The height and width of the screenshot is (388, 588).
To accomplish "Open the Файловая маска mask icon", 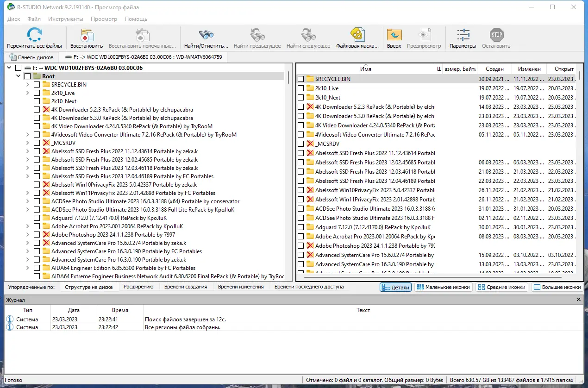I will pos(357,35).
